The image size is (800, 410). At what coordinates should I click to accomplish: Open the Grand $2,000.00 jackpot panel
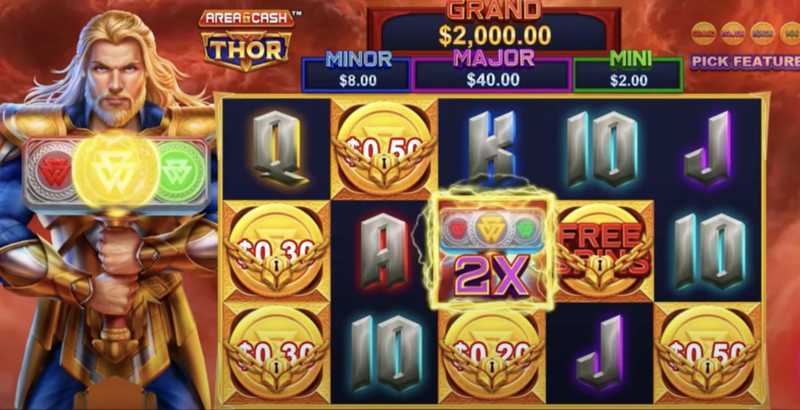[494, 30]
